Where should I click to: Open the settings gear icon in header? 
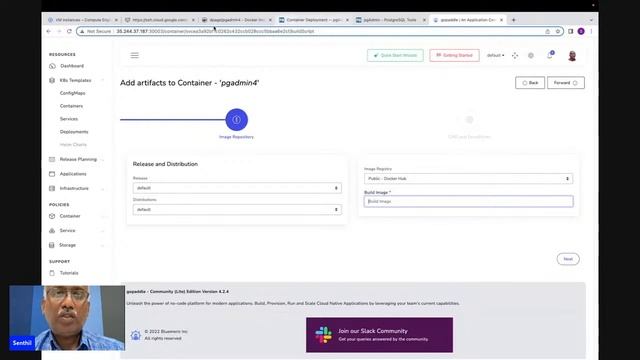[531, 56]
